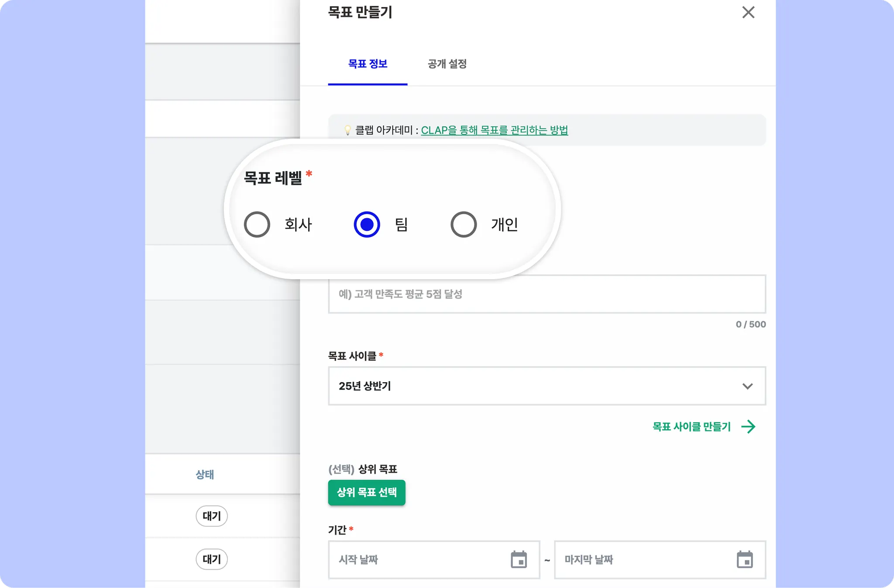Focus the goal name input field
Image resolution: width=894 pixels, height=588 pixels.
click(x=547, y=294)
